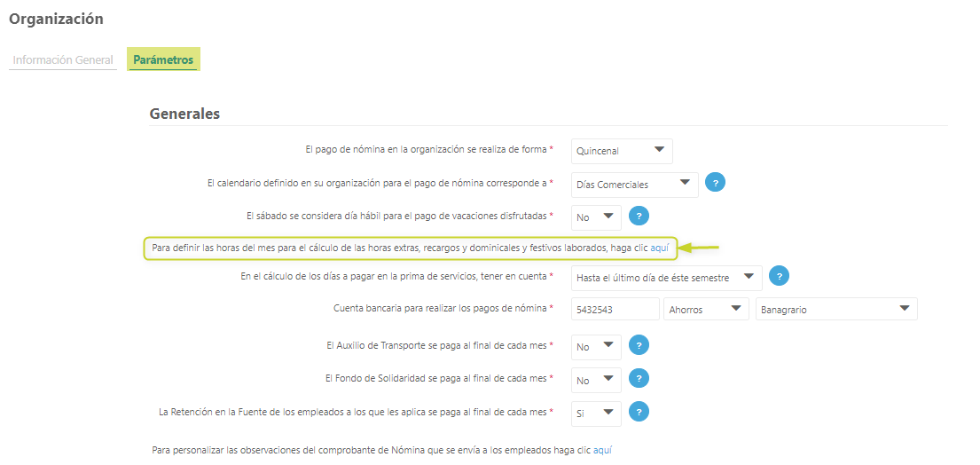
Task: Open help for sábado día hábil setting
Action: point(639,216)
